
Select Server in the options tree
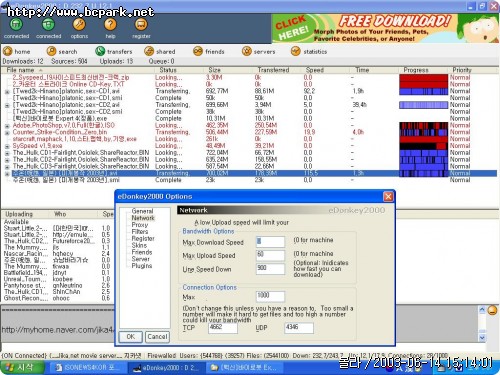coord(141,259)
